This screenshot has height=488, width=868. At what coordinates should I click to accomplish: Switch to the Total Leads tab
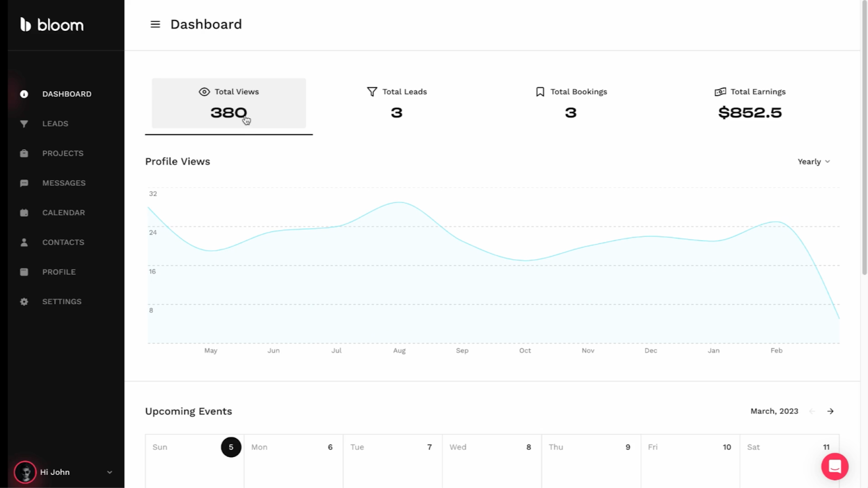coord(397,103)
